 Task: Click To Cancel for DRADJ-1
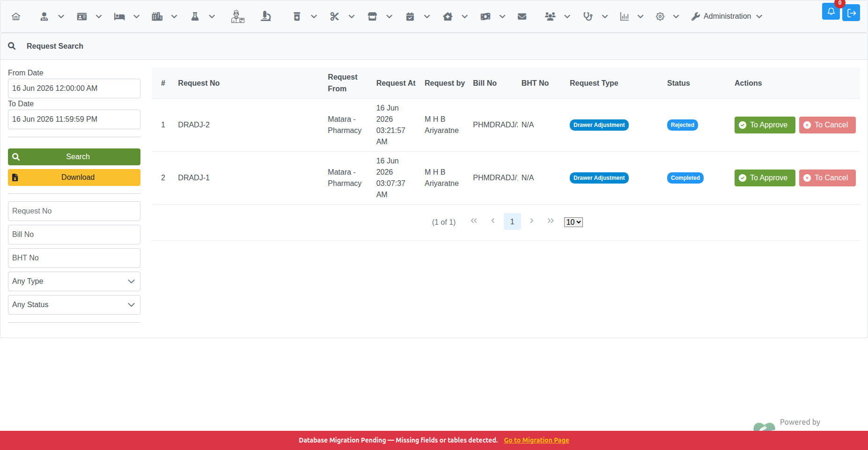click(x=827, y=178)
